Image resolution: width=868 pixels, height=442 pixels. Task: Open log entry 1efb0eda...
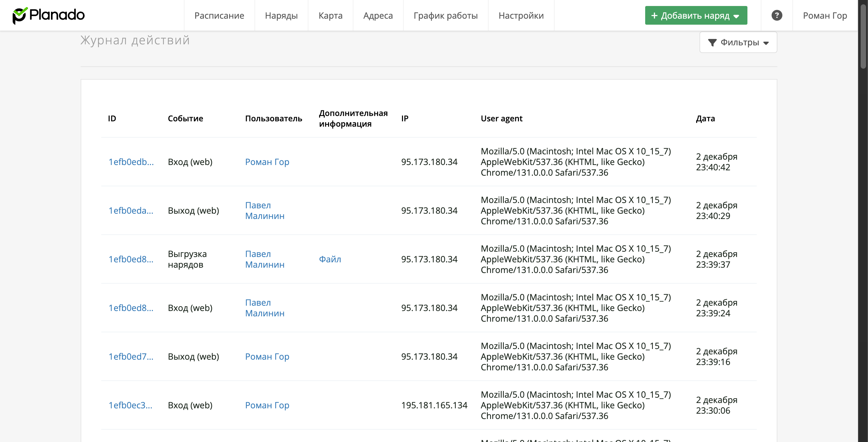(131, 210)
